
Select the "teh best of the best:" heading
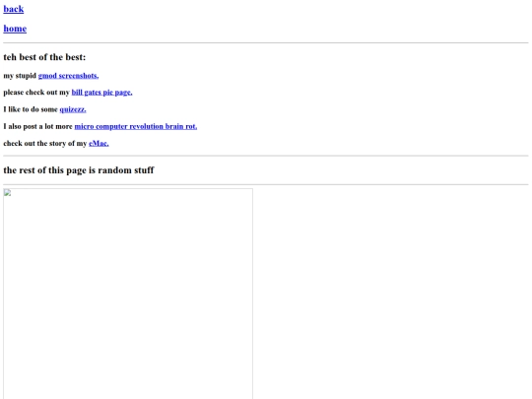pos(44,57)
